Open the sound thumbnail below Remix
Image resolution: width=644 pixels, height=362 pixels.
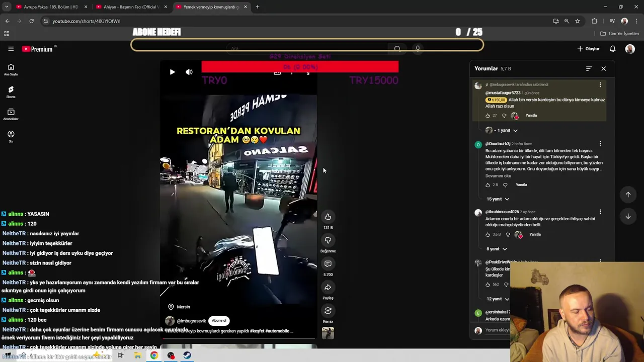click(x=328, y=333)
